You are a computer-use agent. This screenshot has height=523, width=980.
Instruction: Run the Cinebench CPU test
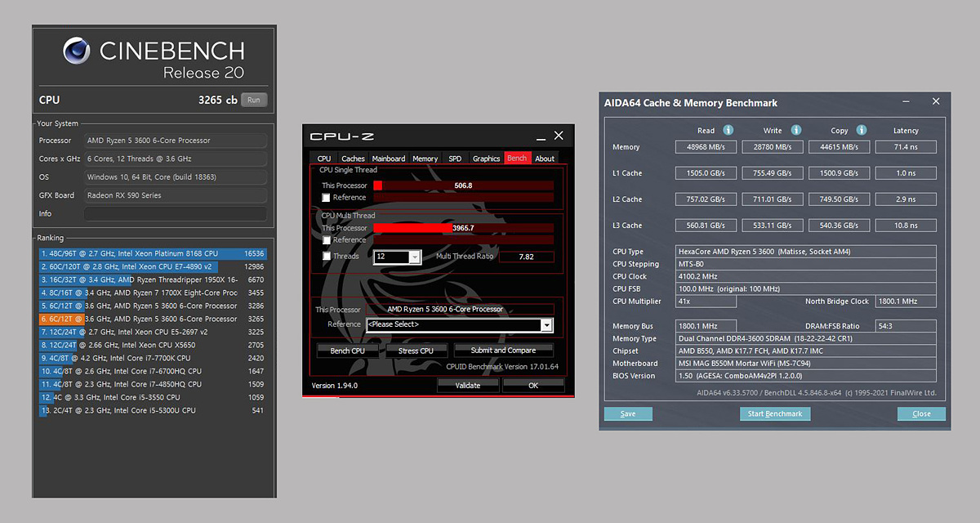pyautogui.click(x=254, y=101)
